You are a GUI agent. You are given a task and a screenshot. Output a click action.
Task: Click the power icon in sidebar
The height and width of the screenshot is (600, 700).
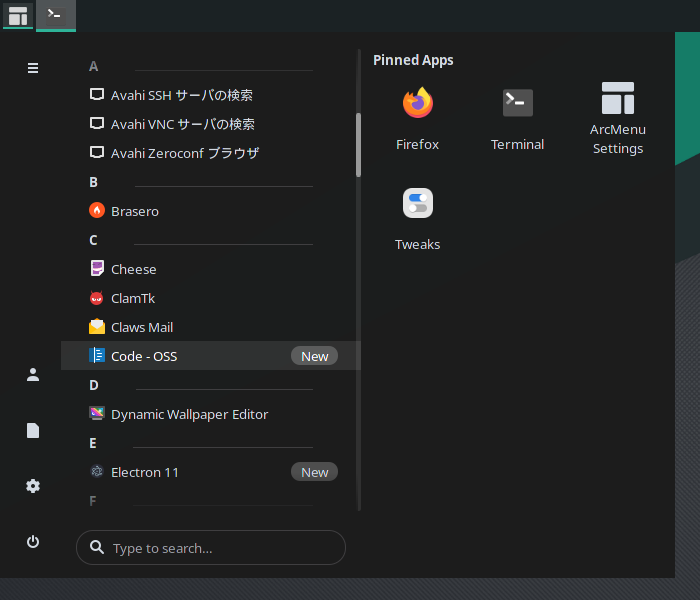pos(33,542)
